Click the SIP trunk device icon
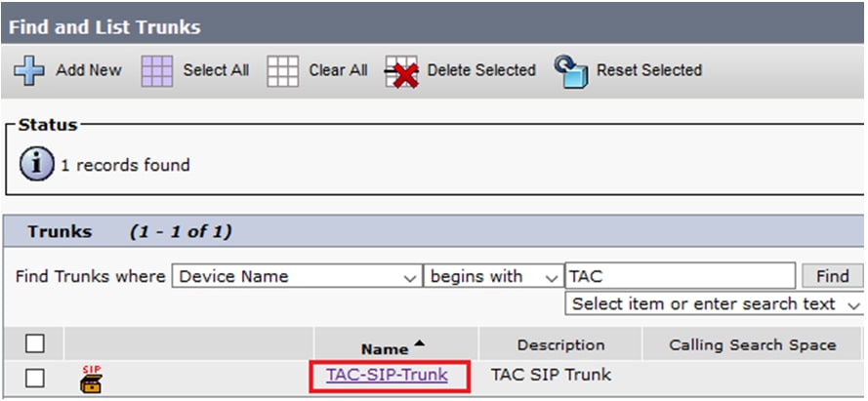868x401 pixels. [91, 379]
